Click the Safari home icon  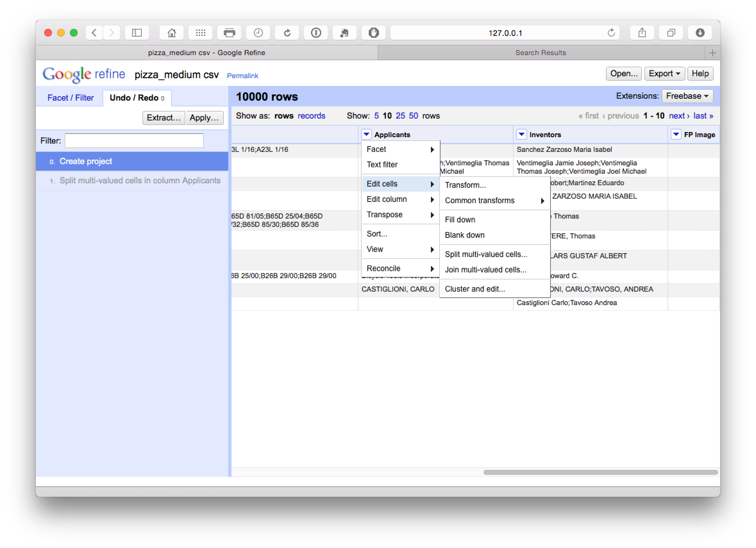(x=171, y=33)
